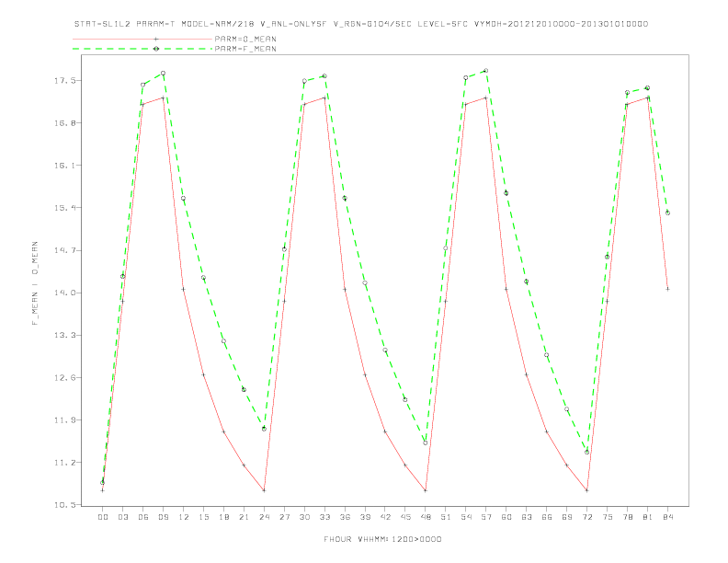Click the 12 forecast hour tick label
This screenshot has height=563, width=728.
pos(184,517)
